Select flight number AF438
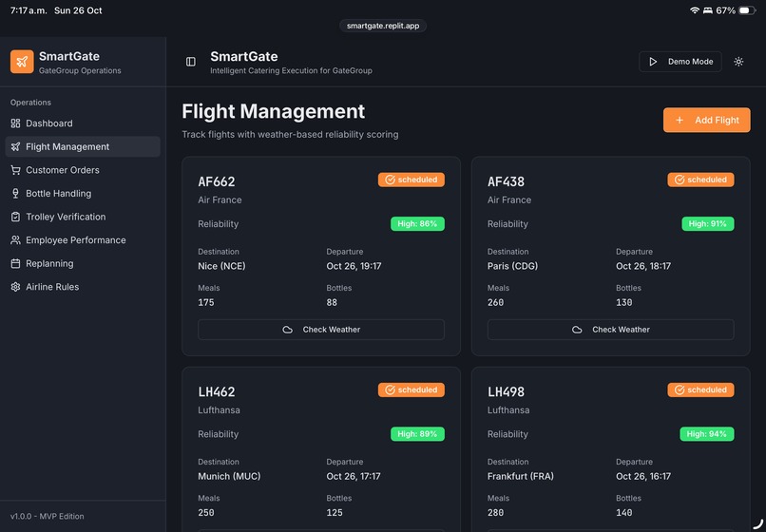The height and width of the screenshot is (532, 766). pos(507,181)
